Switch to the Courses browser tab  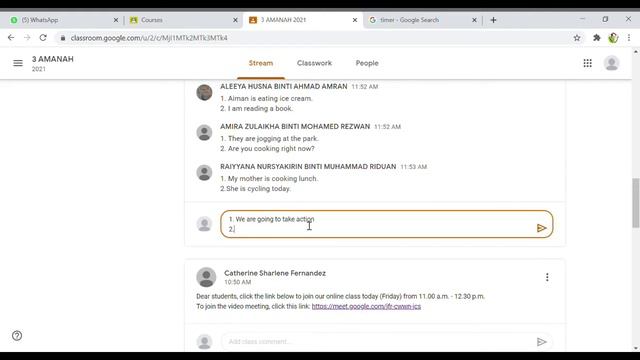(x=182, y=20)
